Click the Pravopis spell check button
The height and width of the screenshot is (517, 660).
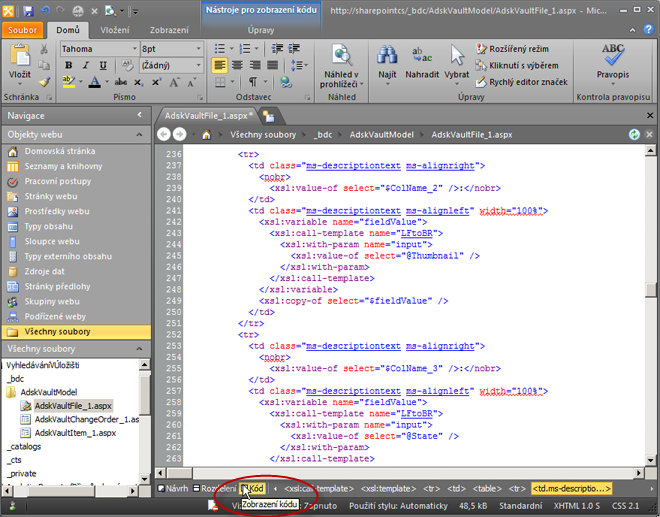pos(612,63)
